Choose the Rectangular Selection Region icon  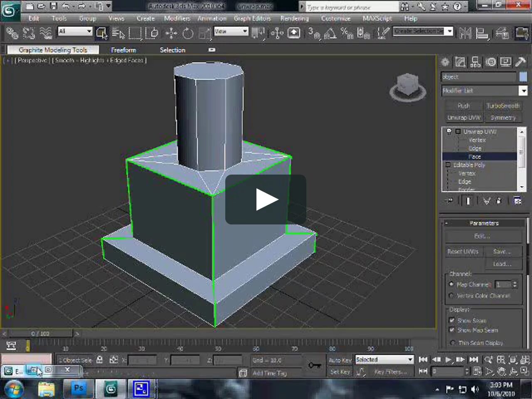point(135,33)
